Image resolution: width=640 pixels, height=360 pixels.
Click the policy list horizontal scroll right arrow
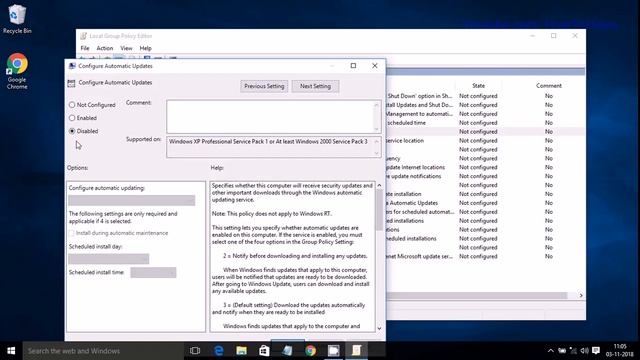coord(581,296)
